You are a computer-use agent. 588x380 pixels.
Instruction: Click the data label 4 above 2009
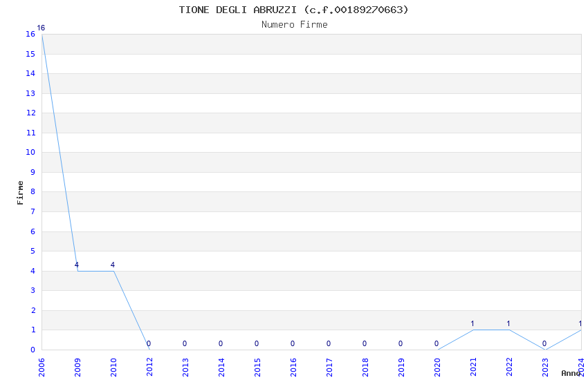pos(77,265)
